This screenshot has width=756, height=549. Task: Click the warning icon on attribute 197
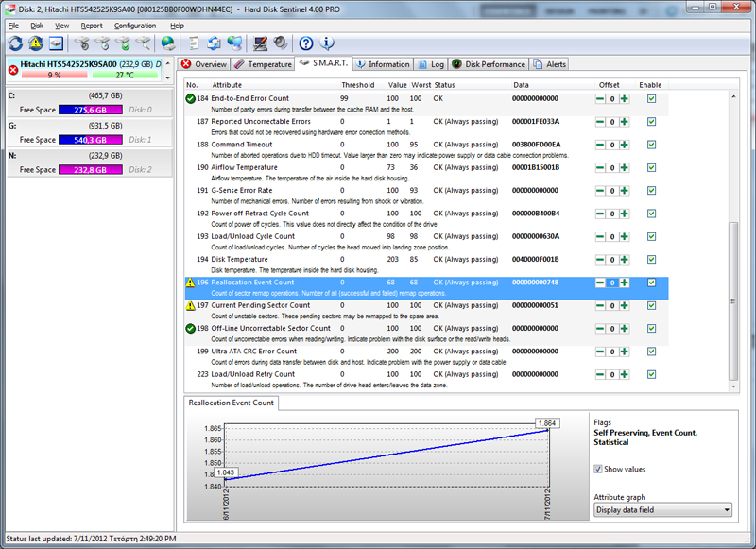pos(191,305)
